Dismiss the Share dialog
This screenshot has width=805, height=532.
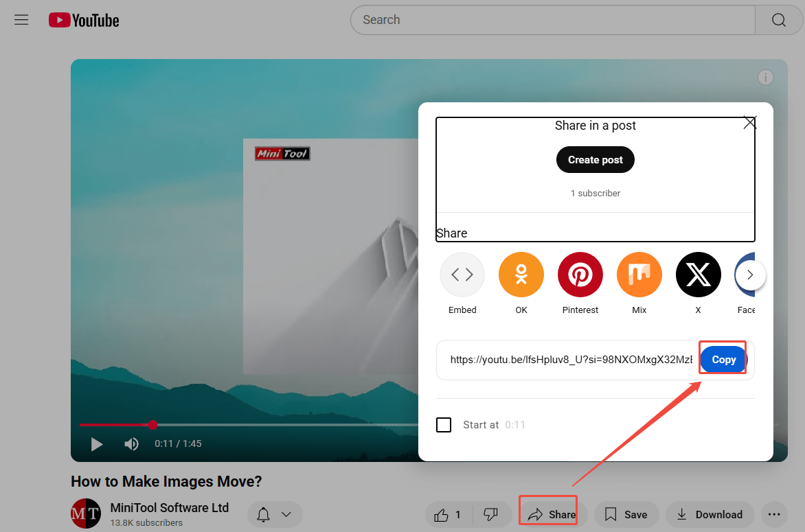coord(749,122)
